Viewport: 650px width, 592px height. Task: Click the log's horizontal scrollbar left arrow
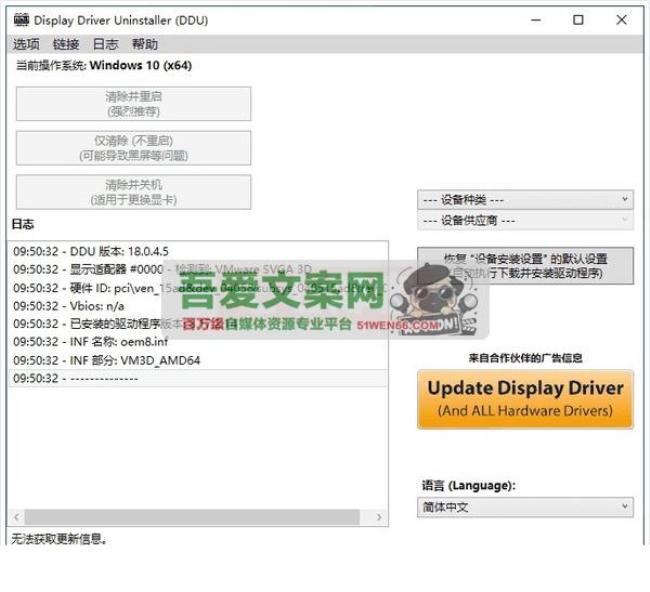[x=16, y=517]
